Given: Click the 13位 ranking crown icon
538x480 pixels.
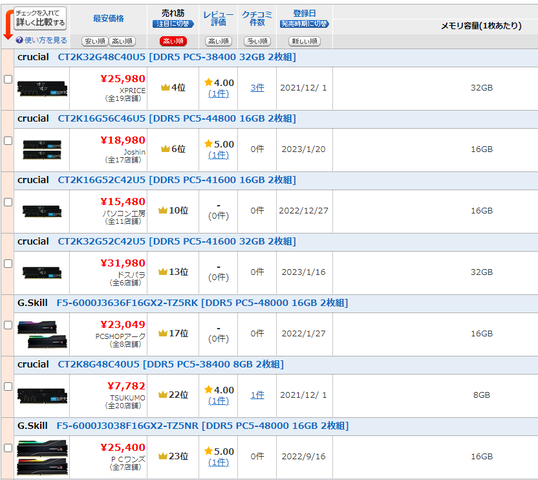Looking at the screenshot, I should pos(163,272).
